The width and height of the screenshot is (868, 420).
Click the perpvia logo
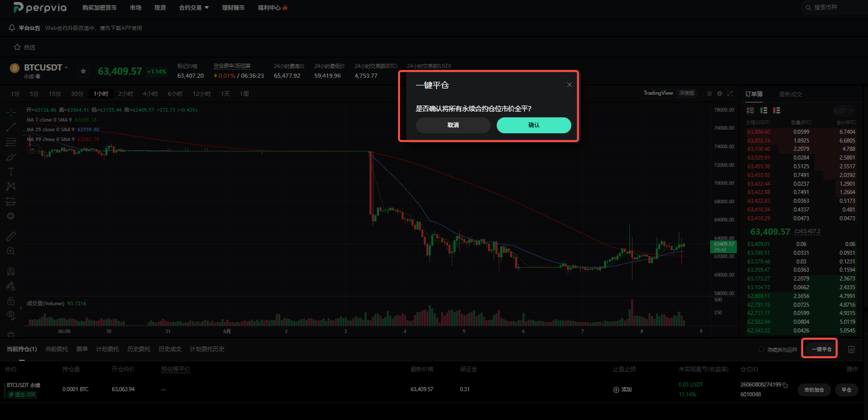point(40,7)
